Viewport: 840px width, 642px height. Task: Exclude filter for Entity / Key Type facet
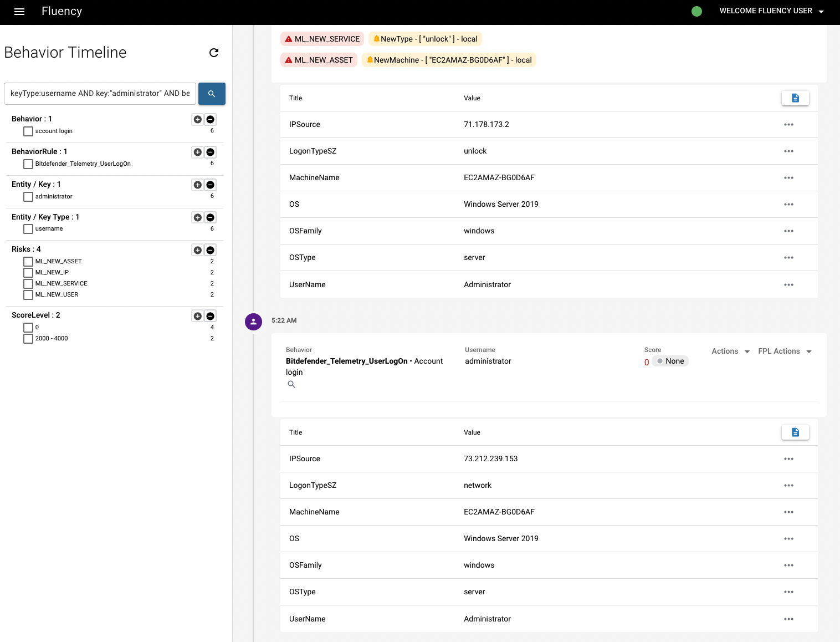211,217
